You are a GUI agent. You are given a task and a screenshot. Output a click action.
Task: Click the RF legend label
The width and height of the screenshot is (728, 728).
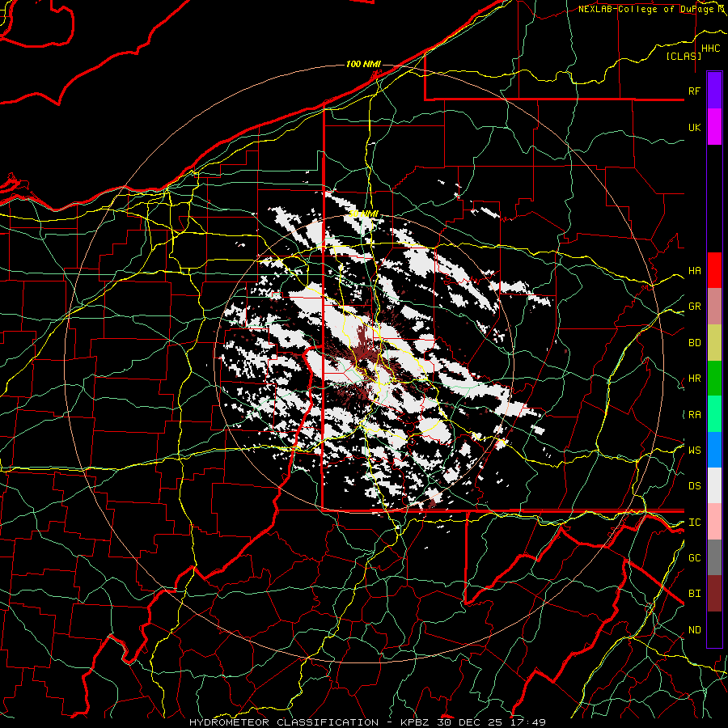tap(694, 91)
